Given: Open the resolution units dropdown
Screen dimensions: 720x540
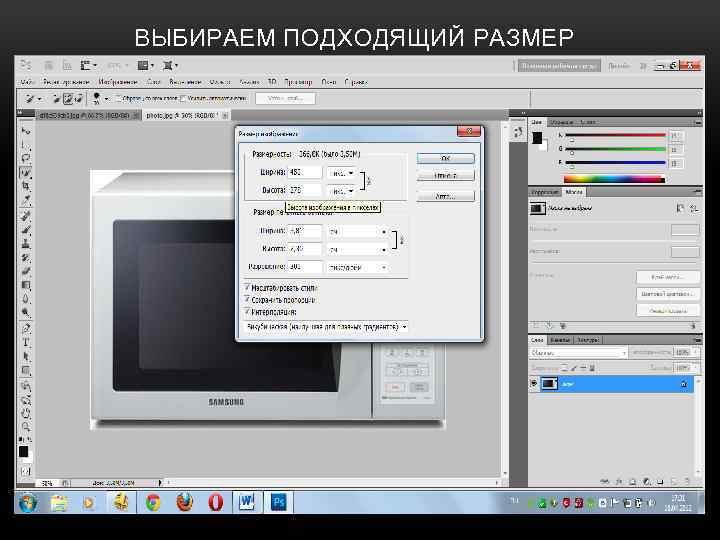Looking at the screenshot, I should pyautogui.click(x=358, y=267).
